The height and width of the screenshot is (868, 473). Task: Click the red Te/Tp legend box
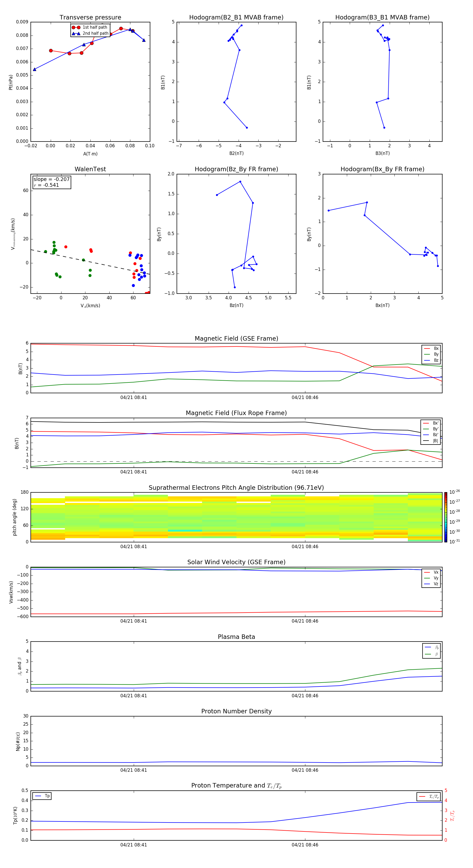[429, 796]
